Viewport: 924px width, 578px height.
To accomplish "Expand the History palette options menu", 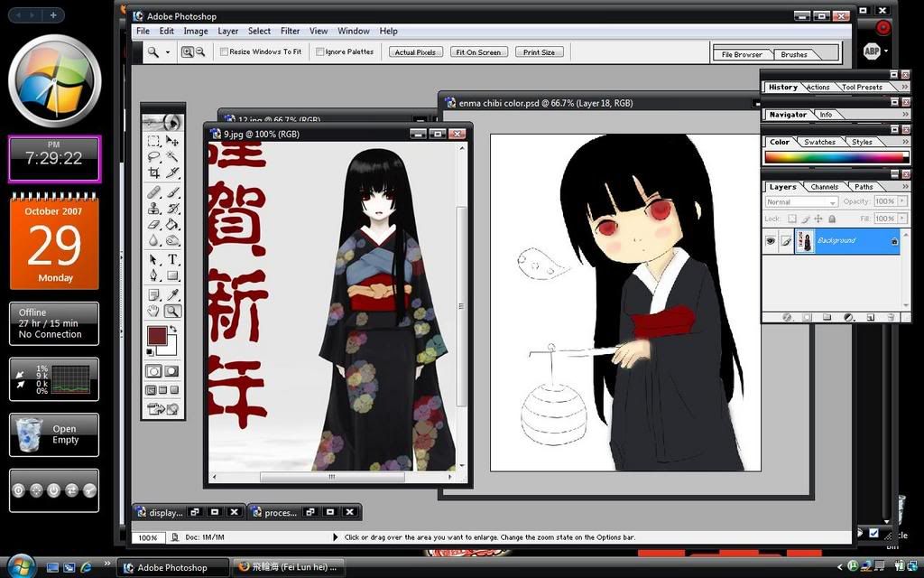I will [905, 87].
